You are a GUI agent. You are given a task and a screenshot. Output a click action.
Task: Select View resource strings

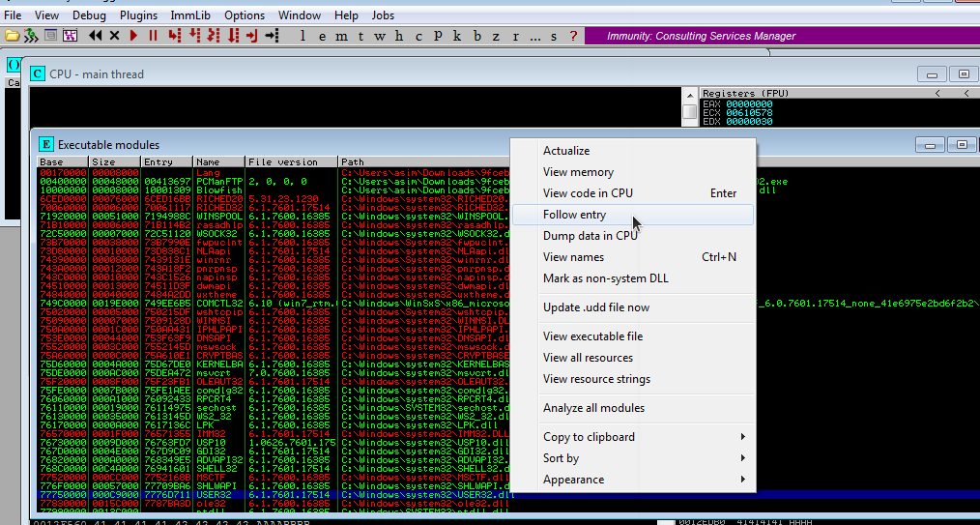point(632,379)
